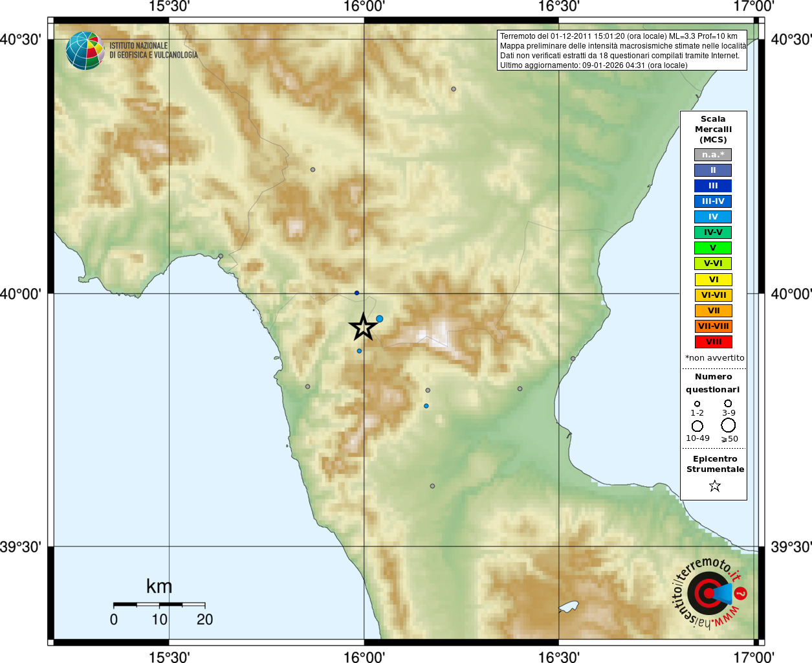Click the 'Scala Mercalli (MCS)' legend title
The height and width of the screenshot is (663, 812).
[713, 129]
